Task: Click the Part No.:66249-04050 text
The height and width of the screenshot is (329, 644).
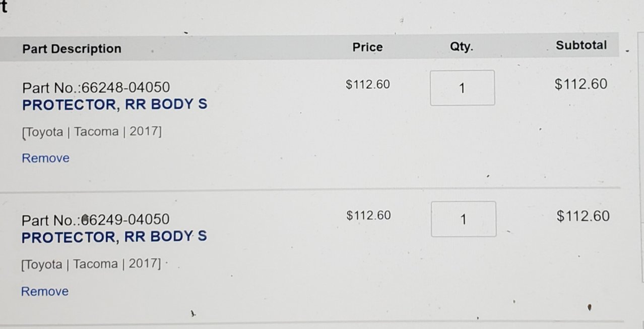Action: (x=95, y=220)
